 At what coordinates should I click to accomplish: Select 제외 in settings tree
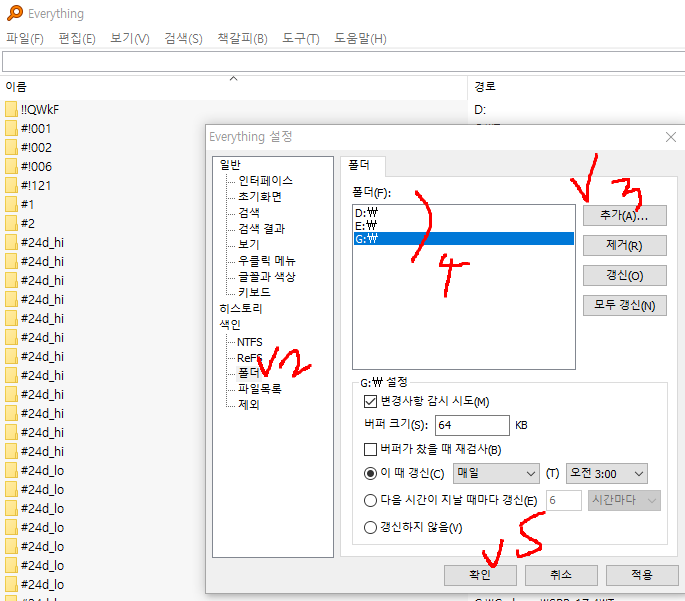[x=249, y=404]
